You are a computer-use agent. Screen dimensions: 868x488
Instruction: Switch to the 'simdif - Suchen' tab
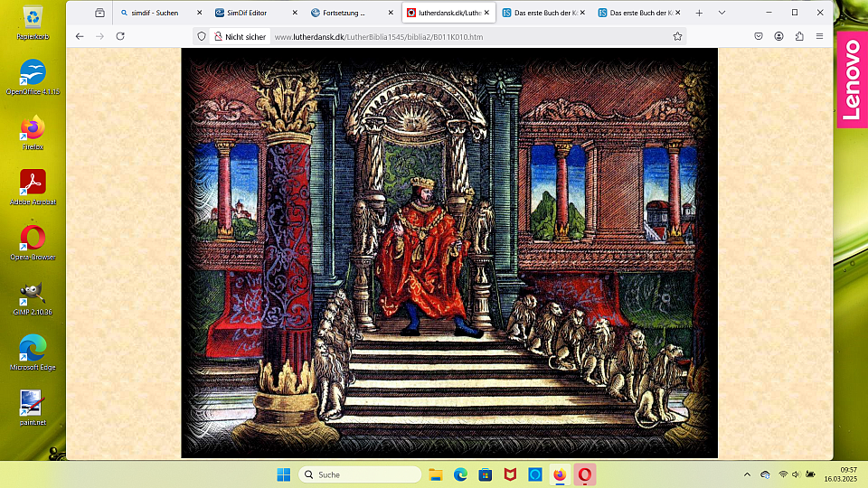coord(155,13)
